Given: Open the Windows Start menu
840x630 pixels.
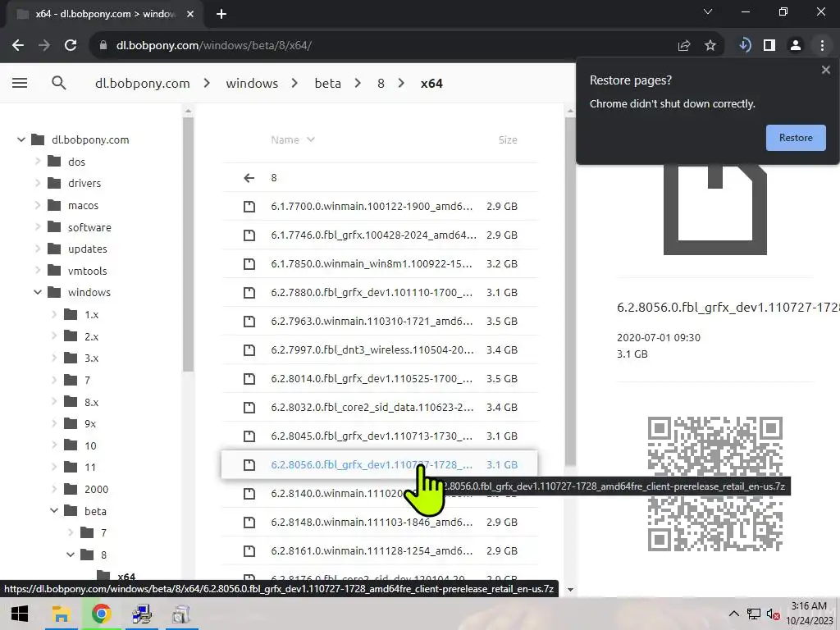Looking at the screenshot, I should tap(20, 614).
